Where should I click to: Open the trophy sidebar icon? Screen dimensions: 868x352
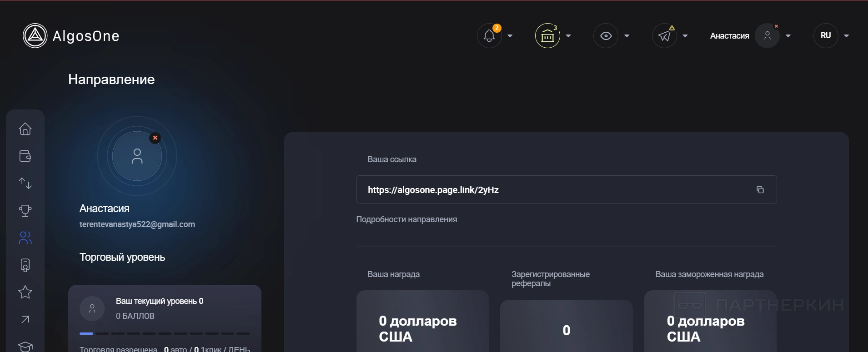pos(25,211)
